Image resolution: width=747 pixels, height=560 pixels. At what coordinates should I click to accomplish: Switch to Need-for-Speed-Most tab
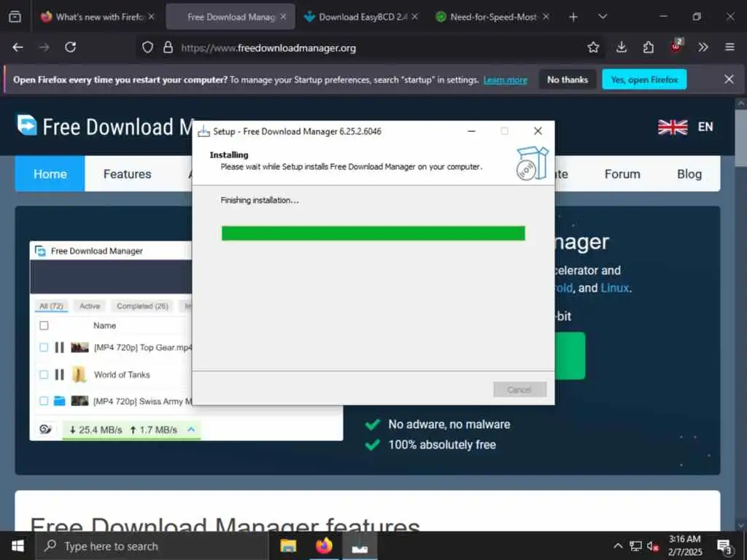click(x=492, y=17)
